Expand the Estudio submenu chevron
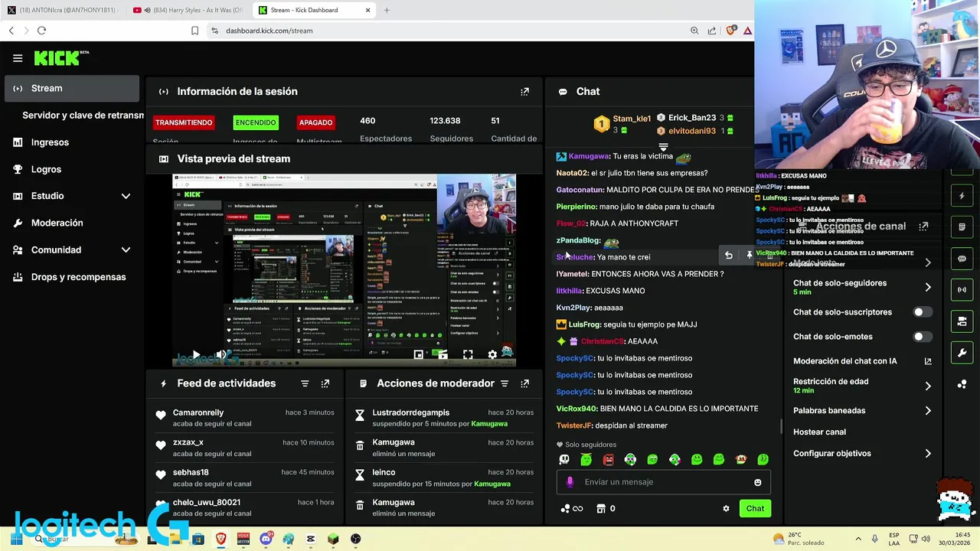 click(126, 196)
